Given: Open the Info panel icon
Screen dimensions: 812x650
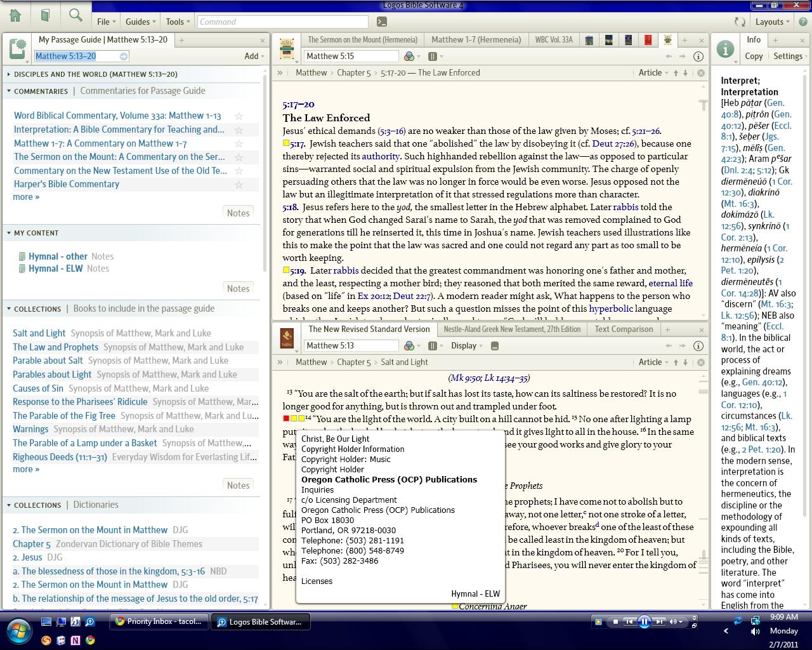Looking at the screenshot, I should (x=725, y=49).
